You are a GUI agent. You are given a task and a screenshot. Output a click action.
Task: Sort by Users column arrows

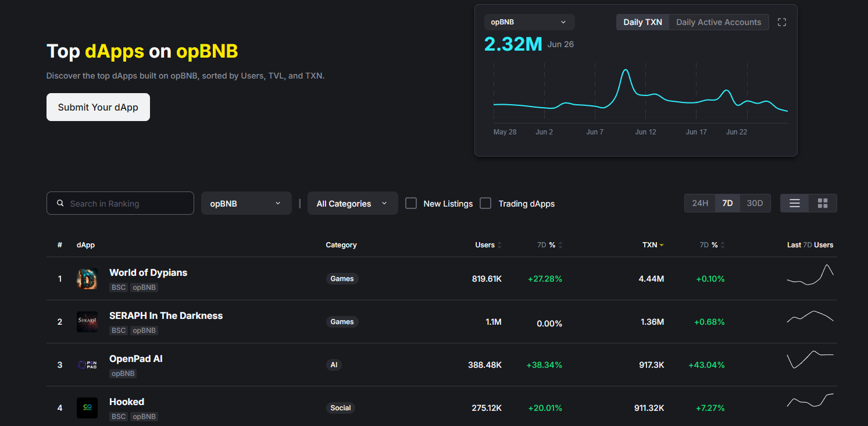(x=499, y=245)
